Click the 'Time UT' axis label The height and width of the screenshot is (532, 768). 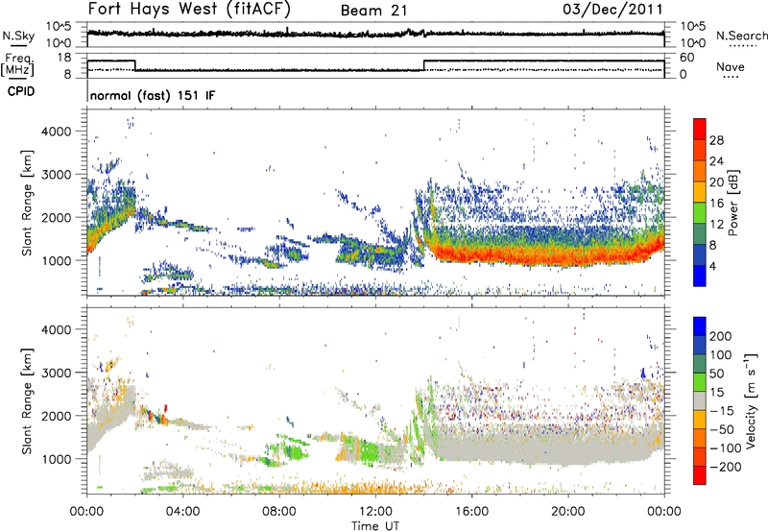coord(375,526)
